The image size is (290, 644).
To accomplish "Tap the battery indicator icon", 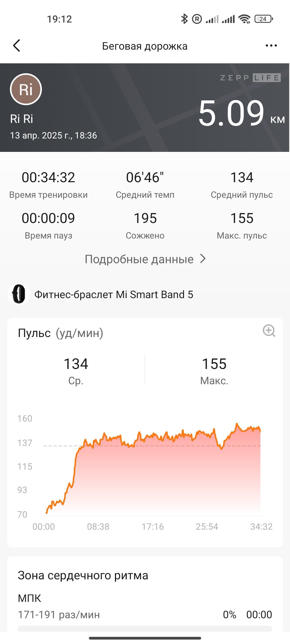I will (x=264, y=19).
